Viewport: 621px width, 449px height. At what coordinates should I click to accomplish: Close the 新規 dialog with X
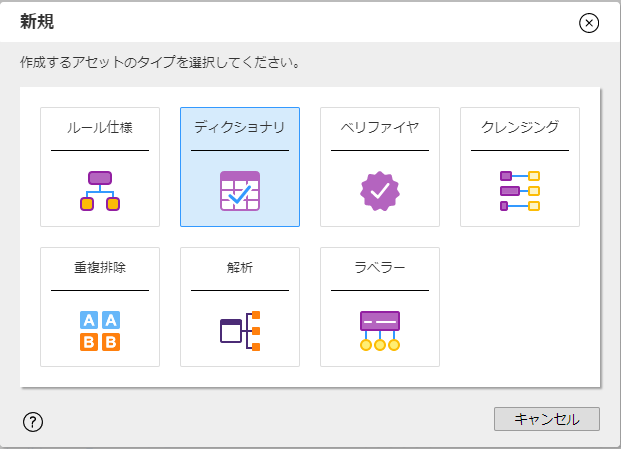589,23
